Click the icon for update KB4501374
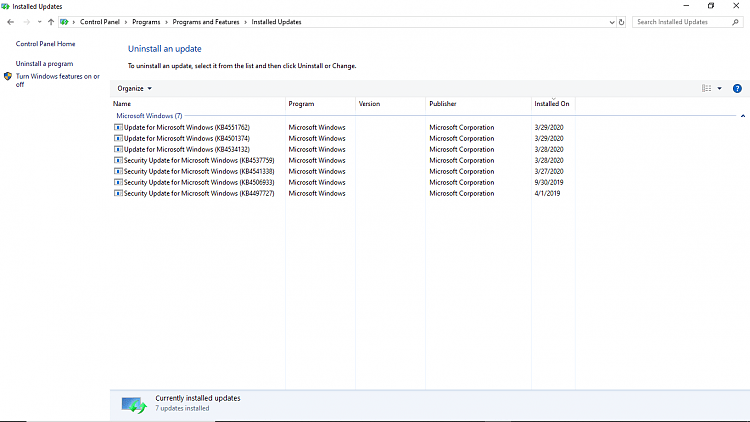The width and height of the screenshot is (750, 422). pyautogui.click(x=118, y=138)
